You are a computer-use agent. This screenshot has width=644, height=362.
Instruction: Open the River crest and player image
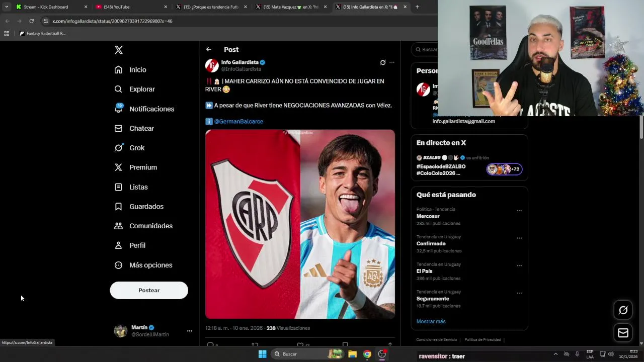[300, 224]
